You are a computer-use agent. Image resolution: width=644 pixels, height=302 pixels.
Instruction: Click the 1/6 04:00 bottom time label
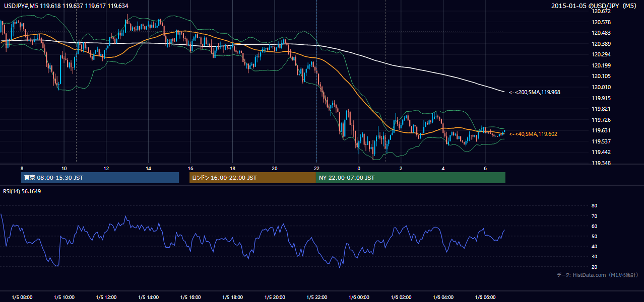point(443,297)
